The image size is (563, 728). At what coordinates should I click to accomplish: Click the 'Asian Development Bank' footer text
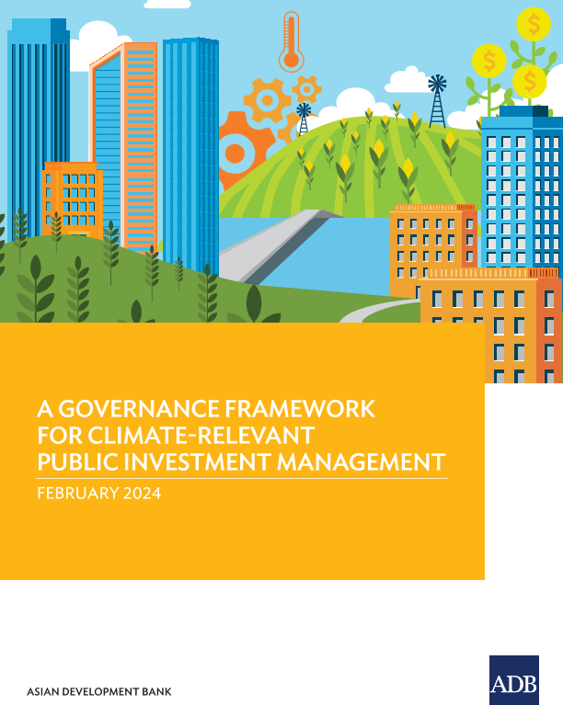pos(99,691)
